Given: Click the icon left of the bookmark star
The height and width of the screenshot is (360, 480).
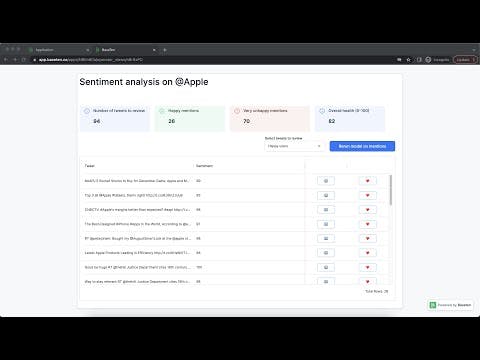Looking at the screenshot, I should [x=399, y=60].
